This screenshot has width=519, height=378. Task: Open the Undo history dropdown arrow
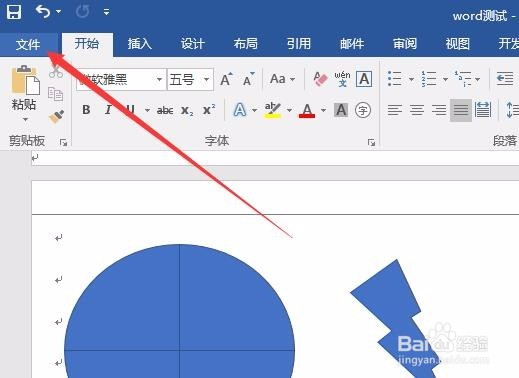59,12
